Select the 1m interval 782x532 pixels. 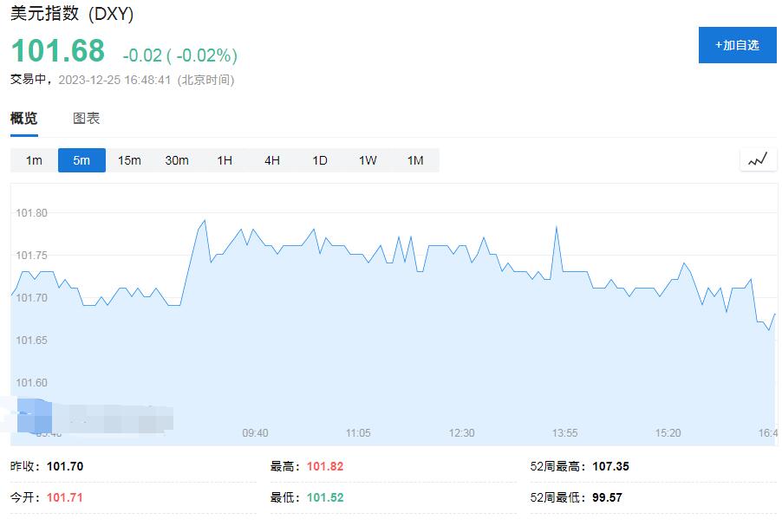(34, 160)
